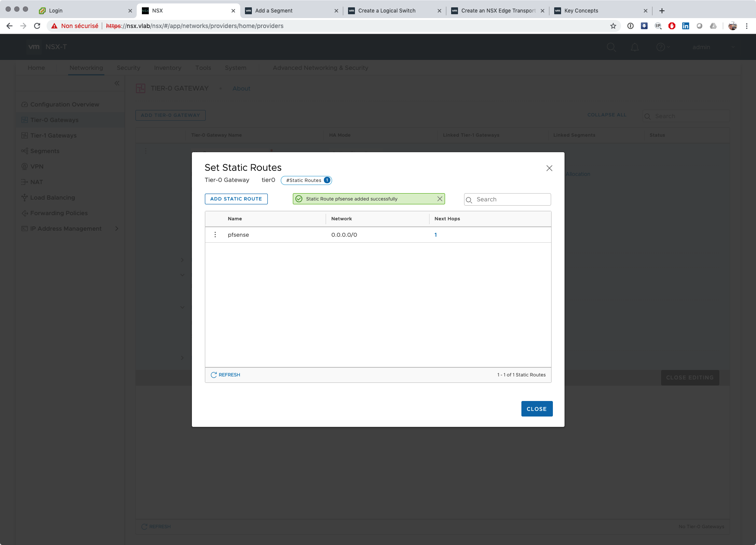Switch to the Key Concepts browser tab

581,11
